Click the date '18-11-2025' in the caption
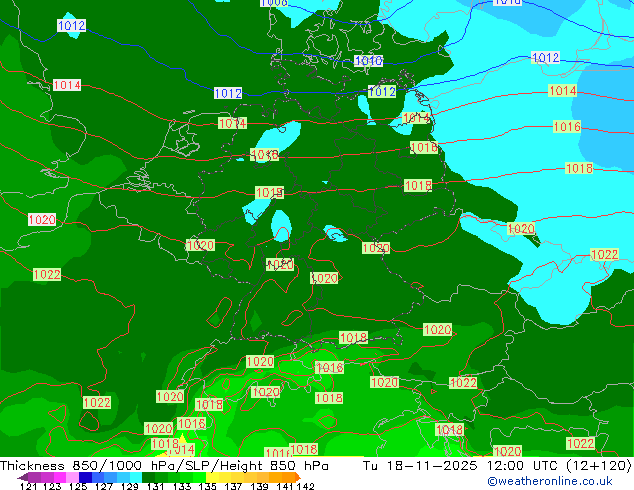 click(432, 466)
